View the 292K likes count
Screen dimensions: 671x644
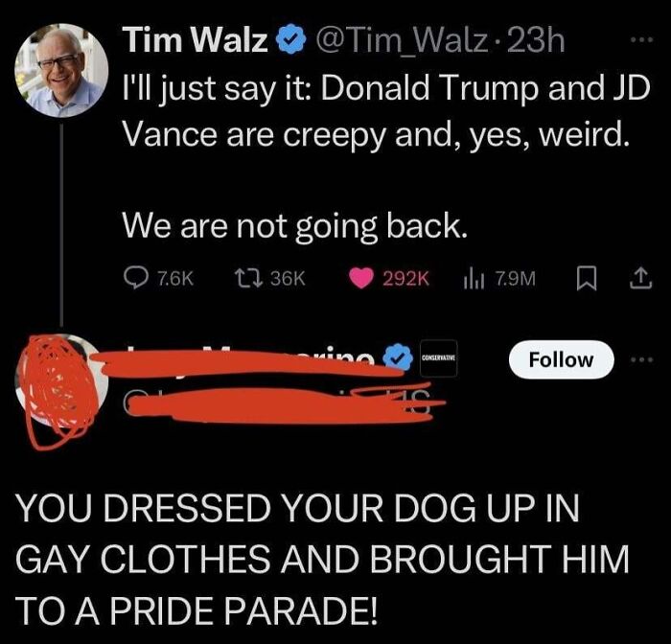405,279
